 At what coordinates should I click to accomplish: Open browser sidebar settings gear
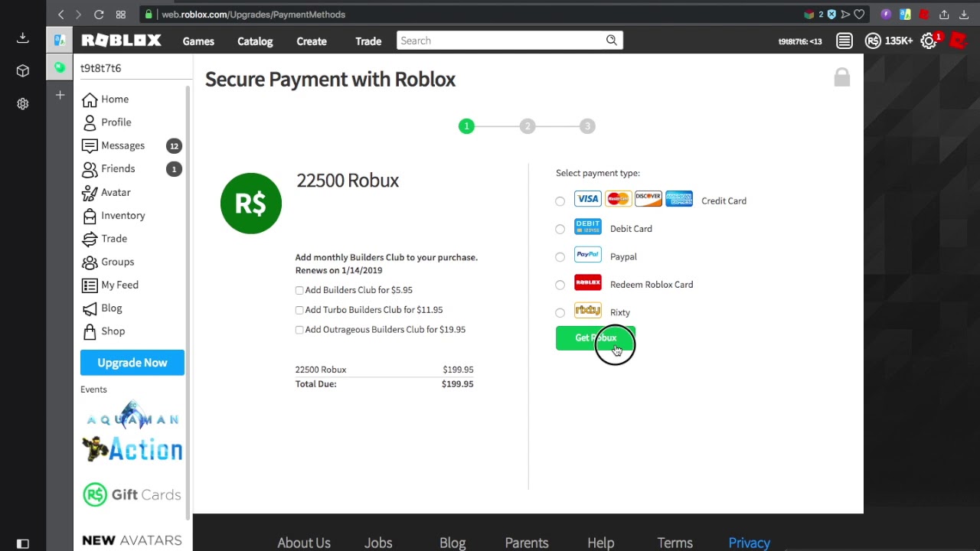pyautogui.click(x=23, y=104)
